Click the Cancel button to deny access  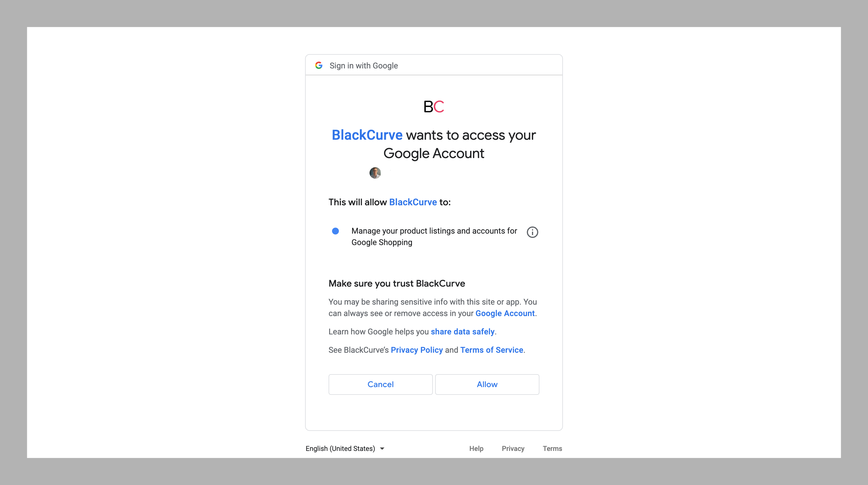380,384
